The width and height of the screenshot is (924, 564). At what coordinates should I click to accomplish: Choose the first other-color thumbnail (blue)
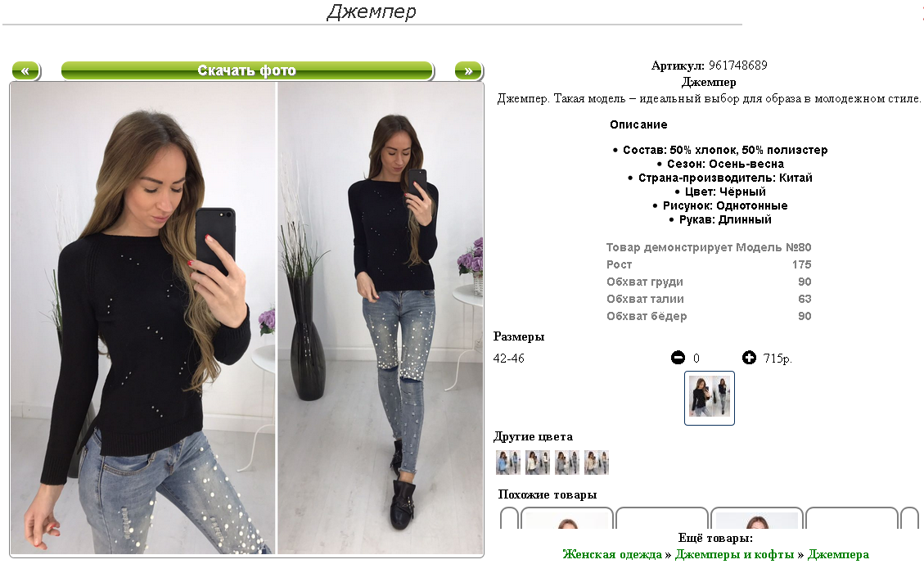(x=508, y=462)
